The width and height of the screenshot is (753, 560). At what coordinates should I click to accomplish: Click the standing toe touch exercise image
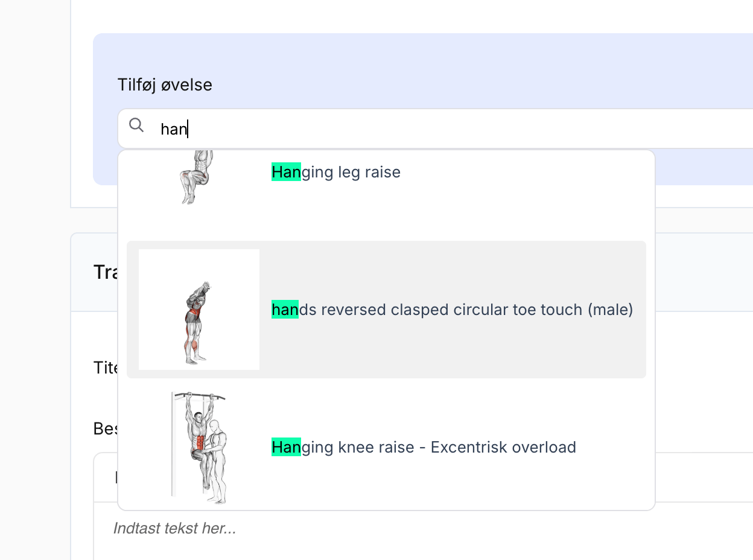coord(199,310)
